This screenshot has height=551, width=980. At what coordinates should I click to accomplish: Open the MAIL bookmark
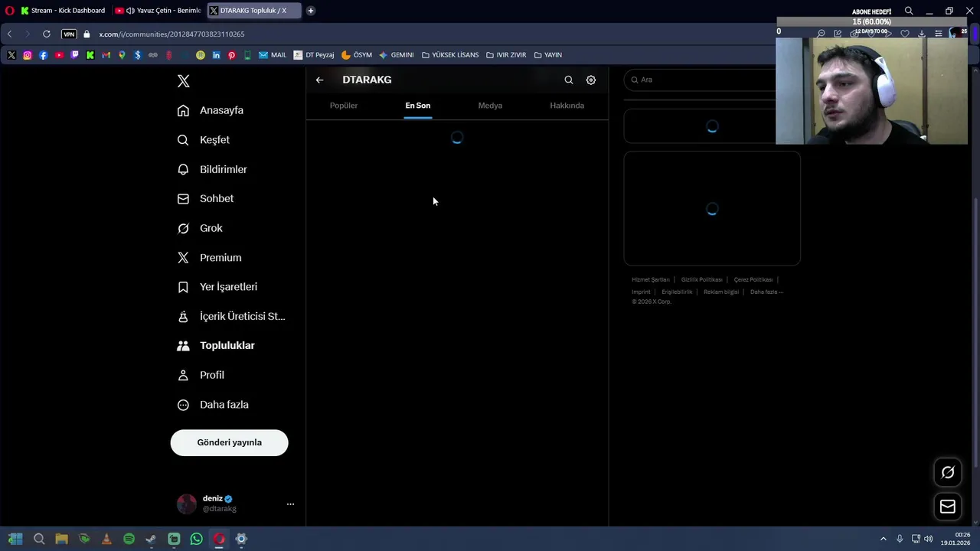(273, 55)
